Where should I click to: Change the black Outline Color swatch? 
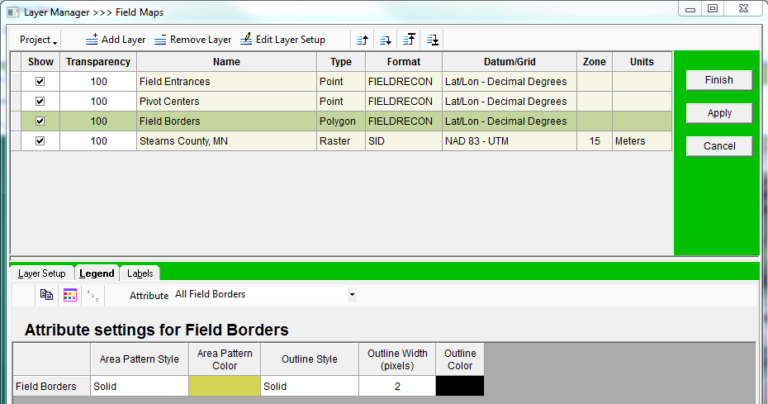pyautogui.click(x=460, y=386)
